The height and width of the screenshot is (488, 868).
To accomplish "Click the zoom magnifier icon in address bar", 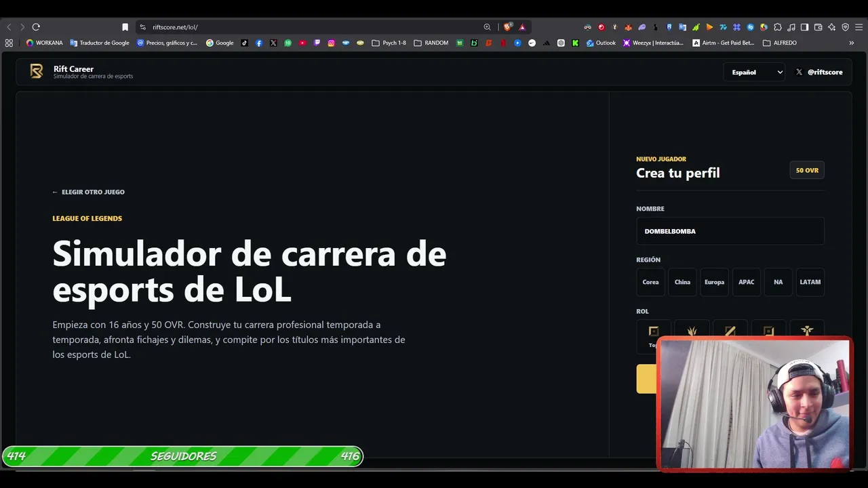I will point(487,27).
